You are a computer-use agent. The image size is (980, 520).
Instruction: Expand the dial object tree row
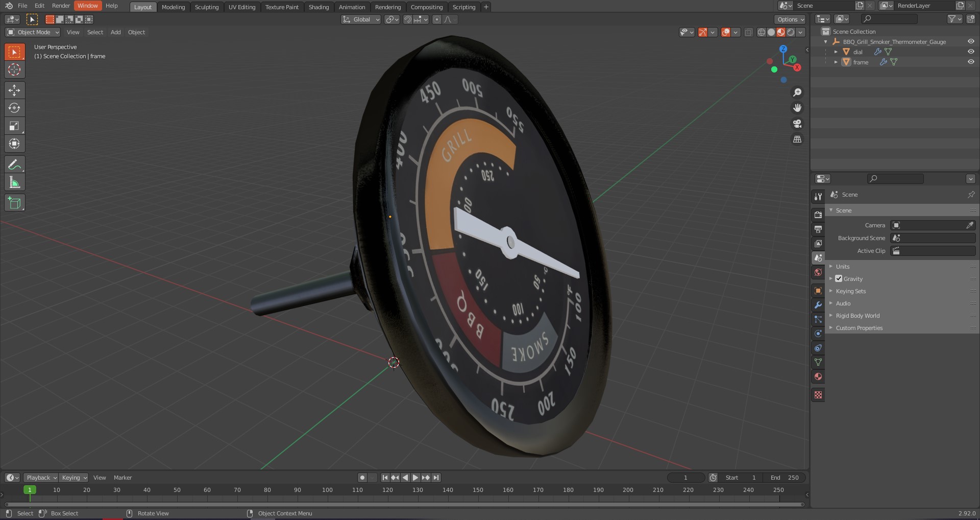coord(836,52)
